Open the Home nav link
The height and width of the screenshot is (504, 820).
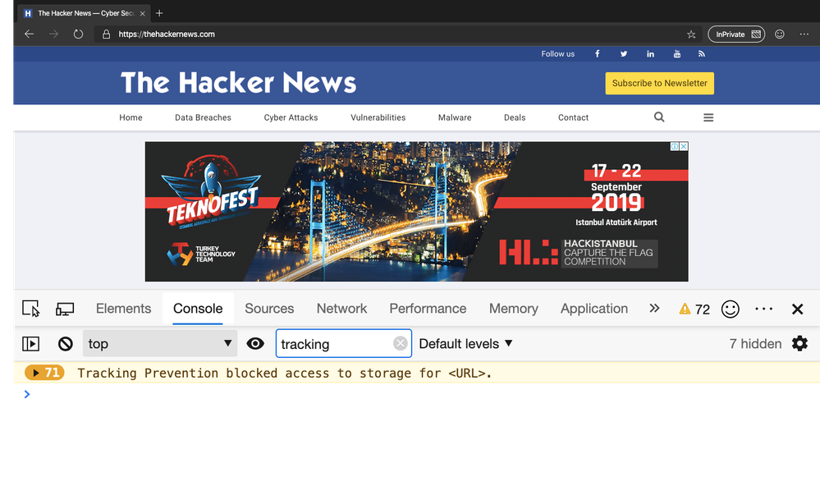point(131,117)
